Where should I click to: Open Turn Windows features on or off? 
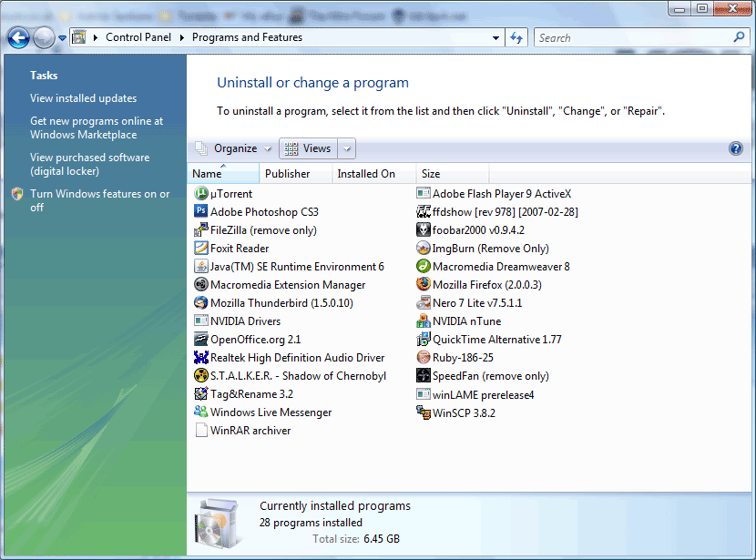(100, 200)
